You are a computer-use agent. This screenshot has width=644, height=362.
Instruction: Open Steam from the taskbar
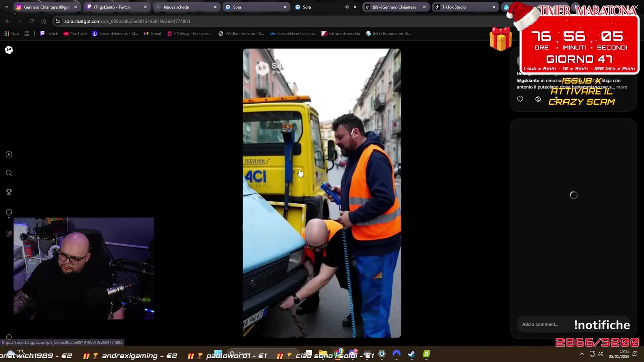coord(411,354)
